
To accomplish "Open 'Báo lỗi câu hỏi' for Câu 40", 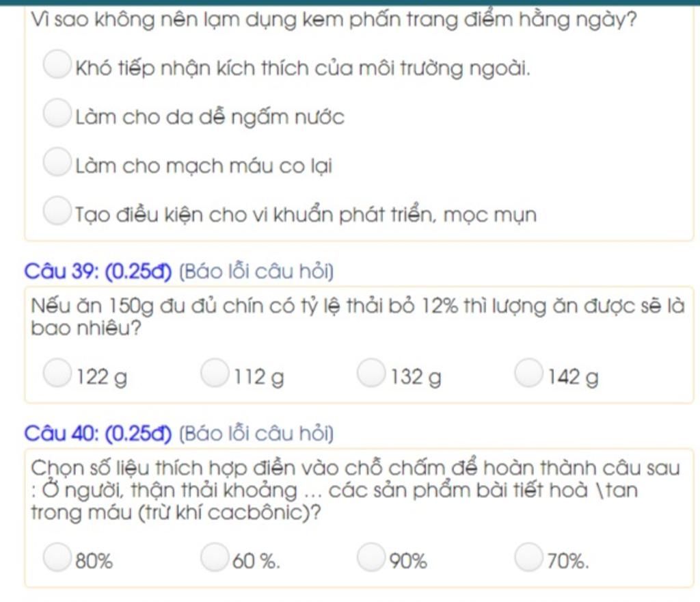I will point(256,434).
